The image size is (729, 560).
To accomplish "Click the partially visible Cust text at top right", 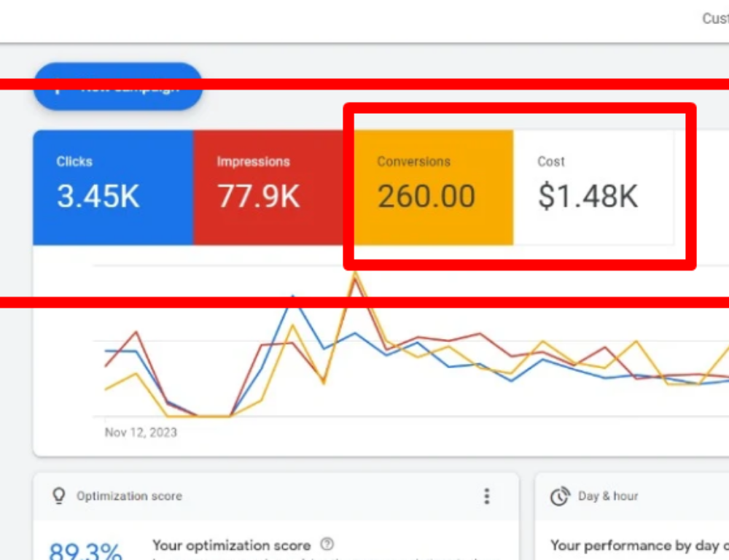I will pos(714,18).
